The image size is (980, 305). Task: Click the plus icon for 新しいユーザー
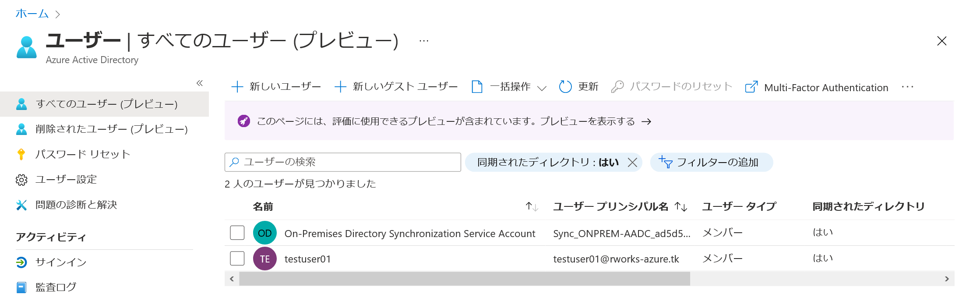[x=237, y=87]
